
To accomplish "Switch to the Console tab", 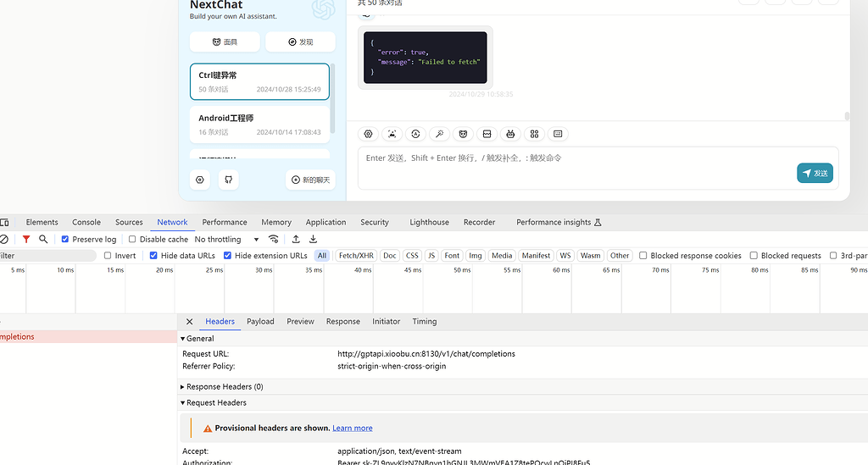I will point(86,222).
